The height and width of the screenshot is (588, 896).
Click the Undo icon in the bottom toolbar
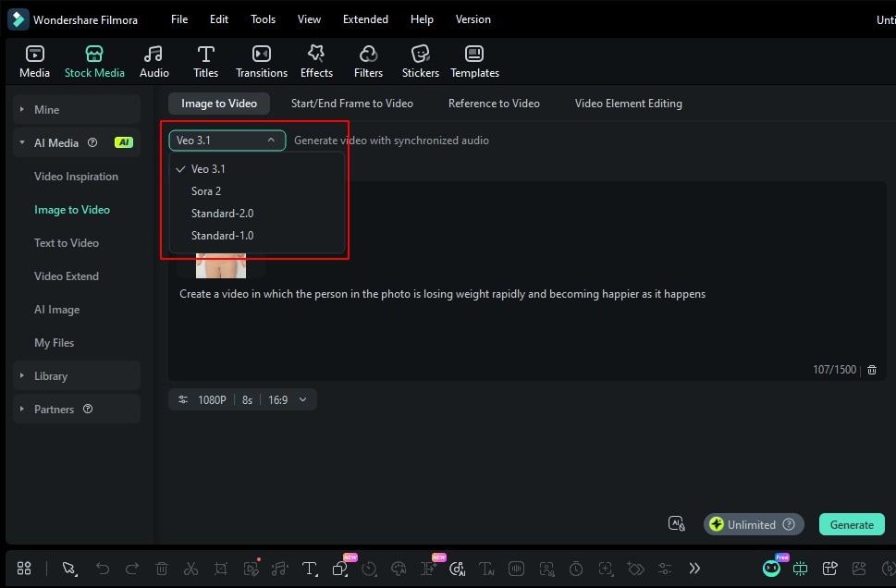pyautogui.click(x=103, y=569)
